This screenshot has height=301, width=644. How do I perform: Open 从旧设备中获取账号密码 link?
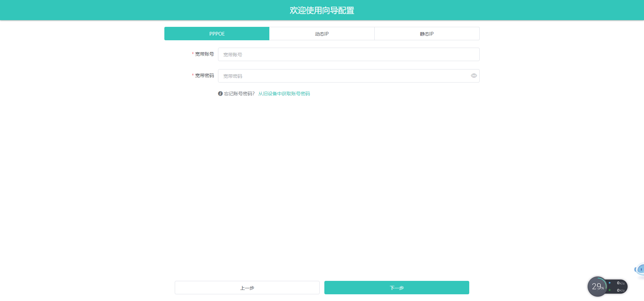pos(284,94)
